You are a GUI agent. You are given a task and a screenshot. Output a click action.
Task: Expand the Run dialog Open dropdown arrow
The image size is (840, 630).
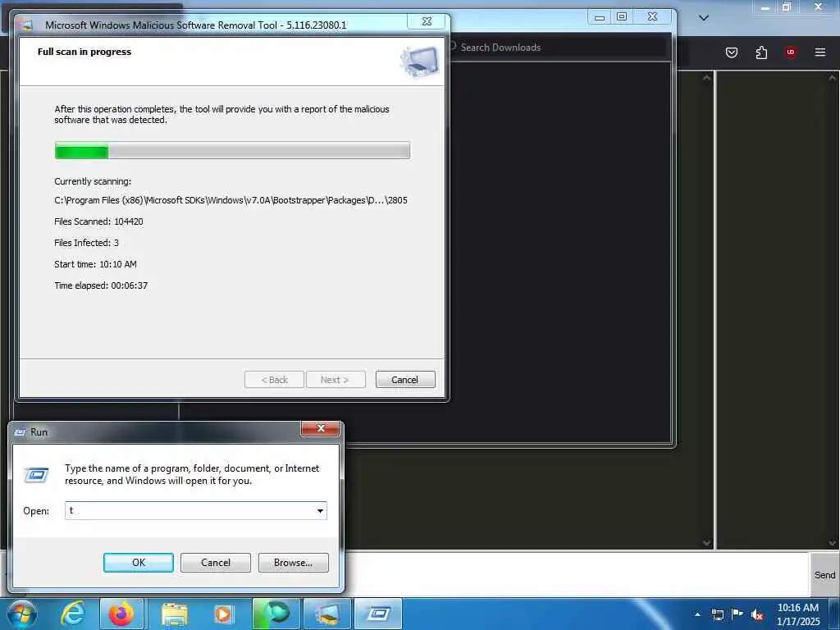click(320, 510)
